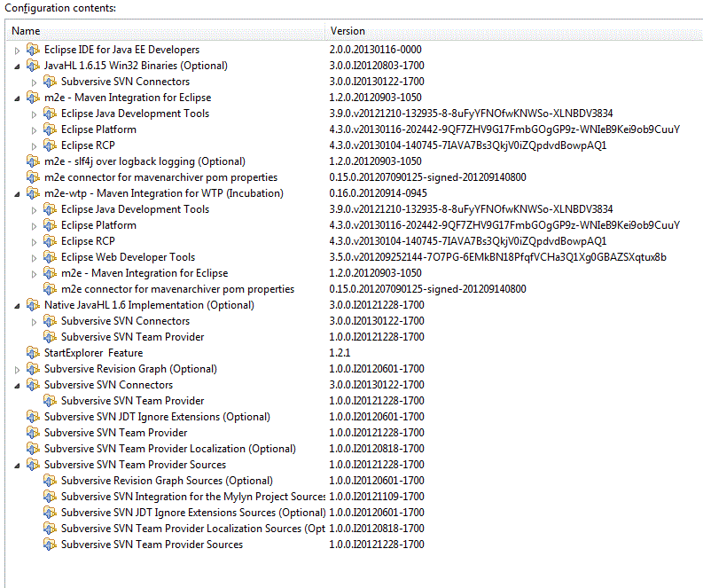Click the m2e slf4j over logback logging feature icon
703x588 pixels.
33,161
